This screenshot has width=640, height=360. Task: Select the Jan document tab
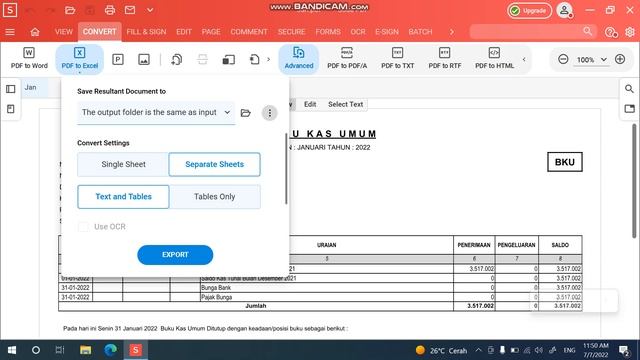[31, 87]
